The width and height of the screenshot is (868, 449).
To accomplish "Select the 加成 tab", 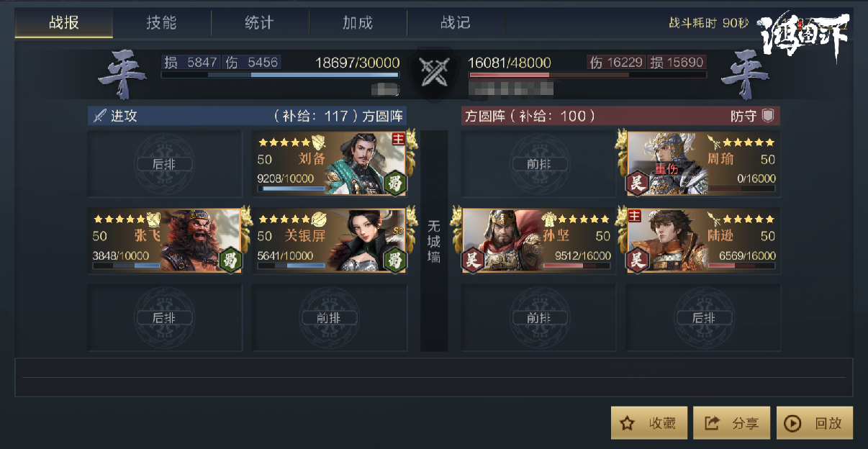I will tap(358, 22).
